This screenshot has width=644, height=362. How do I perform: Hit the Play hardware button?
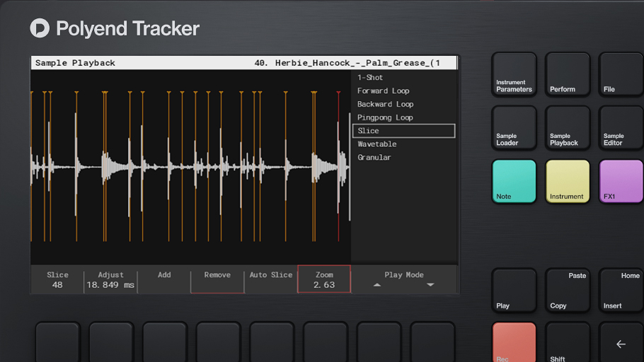click(x=514, y=291)
